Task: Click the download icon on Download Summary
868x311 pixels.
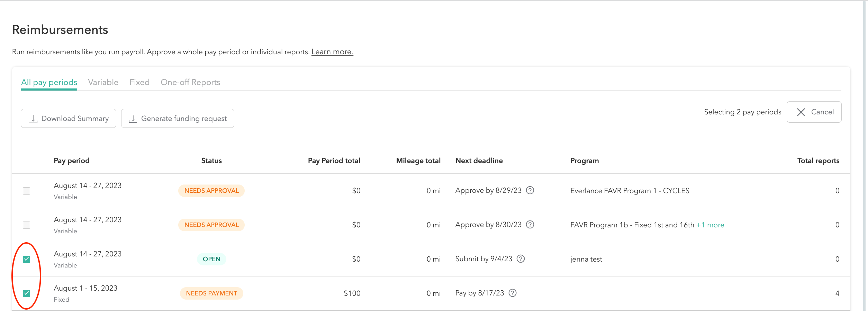Action: point(33,118)
